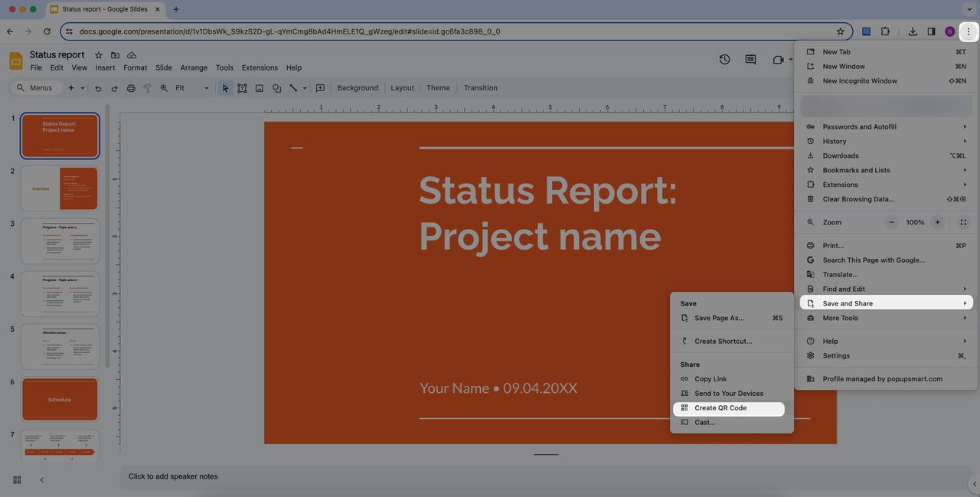
Task: Select the Overview slide 2 thumbnail
Action: (60, 188)
